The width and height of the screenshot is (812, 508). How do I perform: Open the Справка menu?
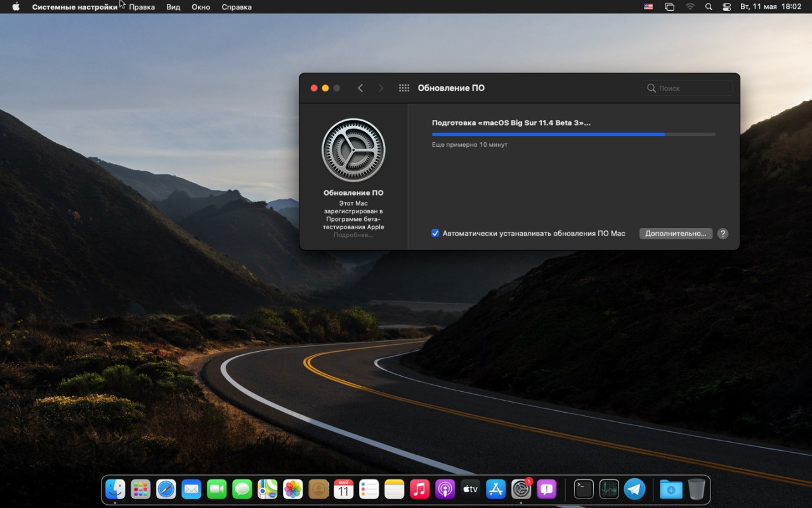click(x=237, y=7)
